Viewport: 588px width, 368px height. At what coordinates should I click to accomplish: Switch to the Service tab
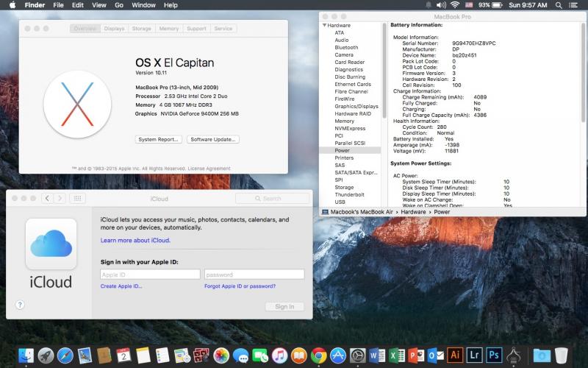[223, 29]
